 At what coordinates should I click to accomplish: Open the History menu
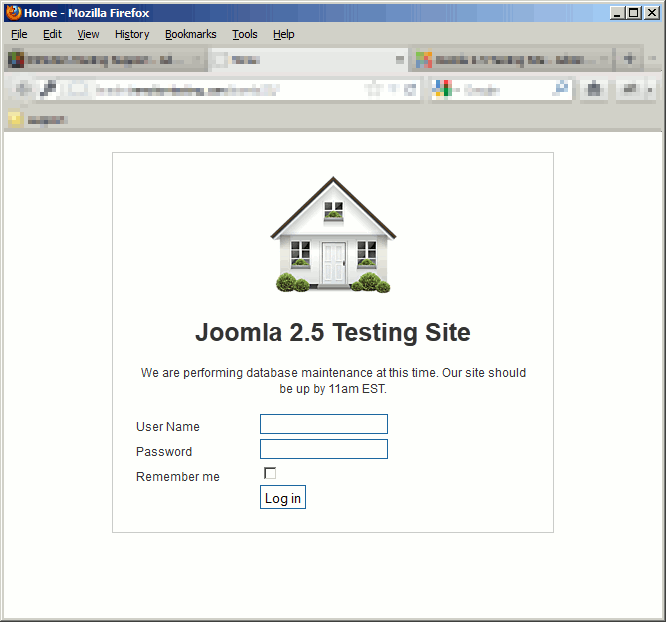tap(132, 34)
